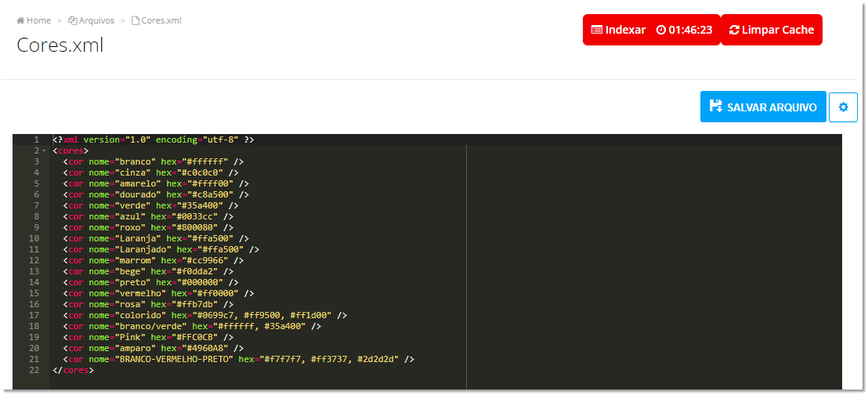Viewport: 868px width, 395px height.
Task: Click the refresh icon on Limpar Cache
Action: point(734,30)
